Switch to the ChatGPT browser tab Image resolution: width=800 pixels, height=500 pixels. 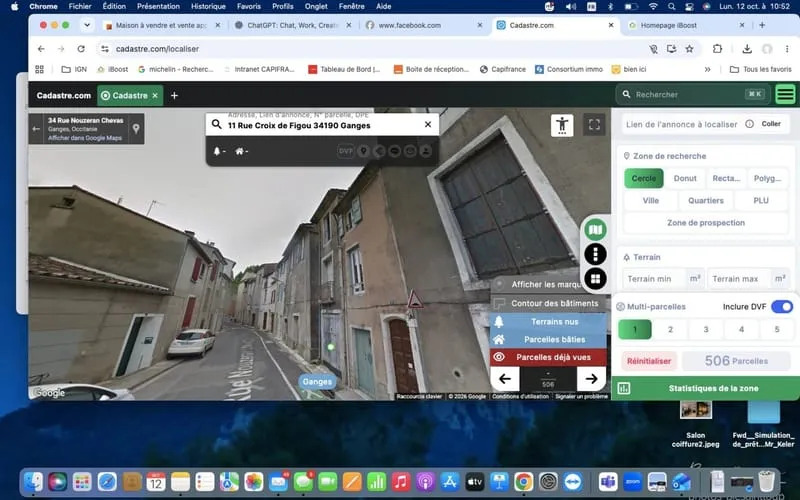tap(292, 25)
